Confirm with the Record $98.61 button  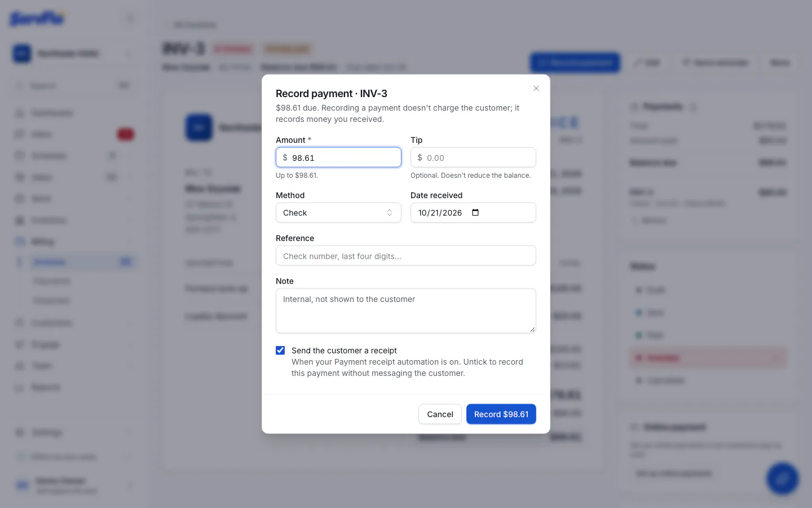pyautogui.click(x=501, y=414)
